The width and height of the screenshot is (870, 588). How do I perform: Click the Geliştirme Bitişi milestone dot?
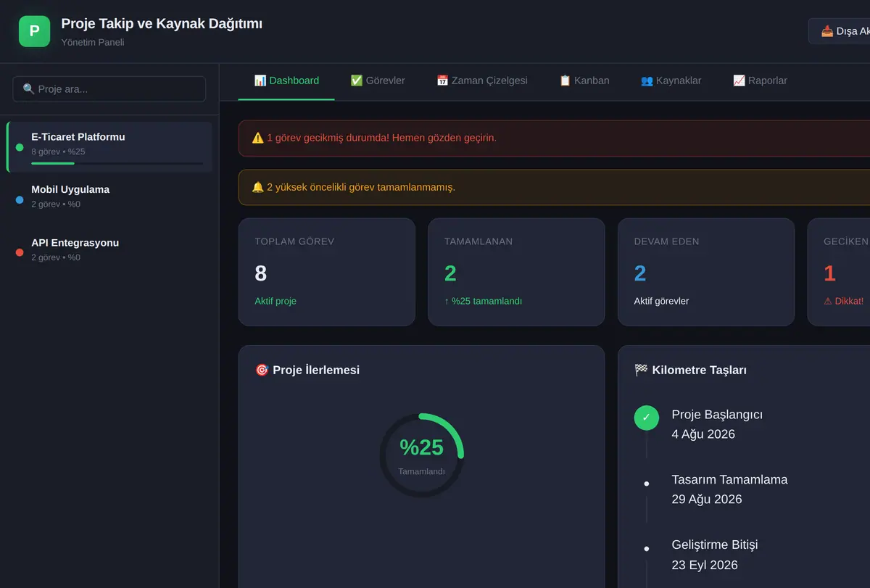(x=647, y=548)
